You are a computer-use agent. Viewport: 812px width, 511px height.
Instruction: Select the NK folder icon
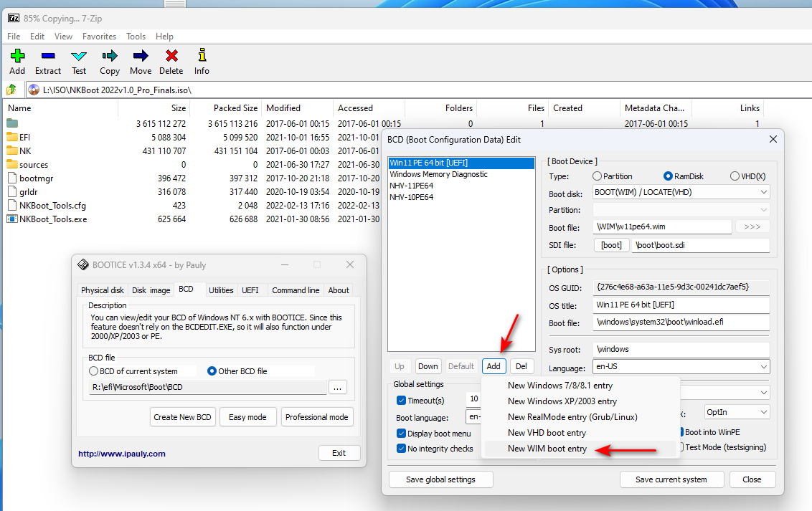[12, 151]
